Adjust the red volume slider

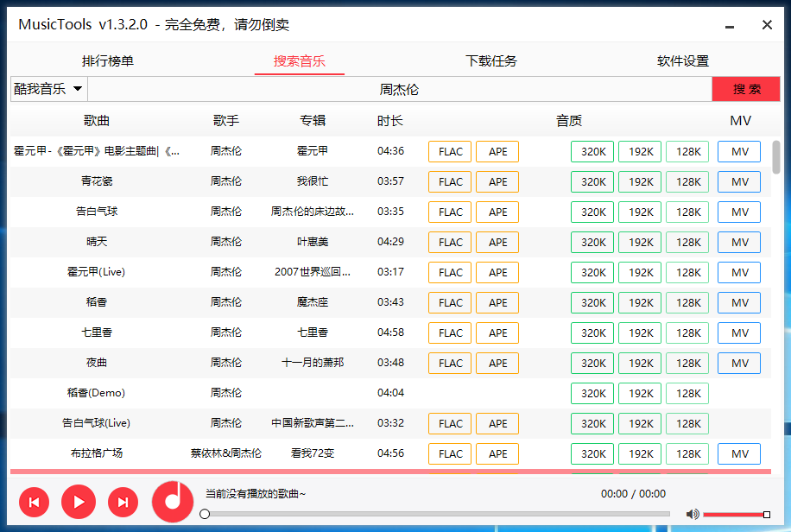point(736,515)
